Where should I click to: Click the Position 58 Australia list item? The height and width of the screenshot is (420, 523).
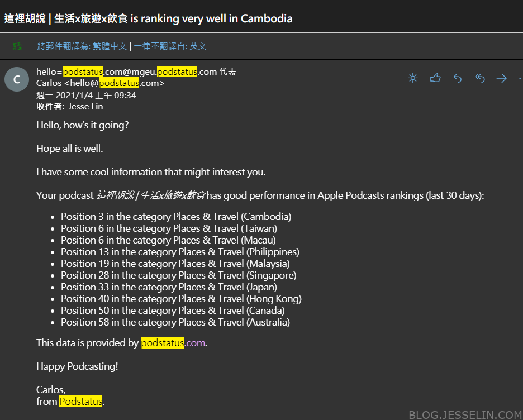point(175,322)
